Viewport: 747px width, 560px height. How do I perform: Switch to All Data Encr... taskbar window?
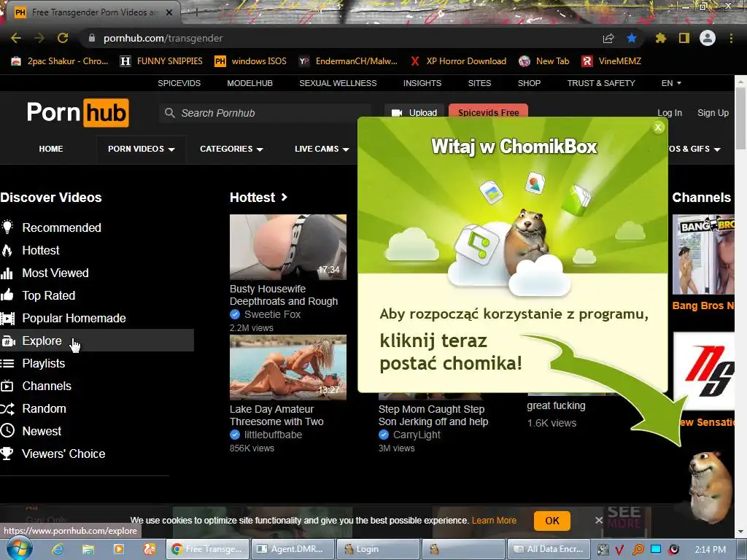[549, 549]
